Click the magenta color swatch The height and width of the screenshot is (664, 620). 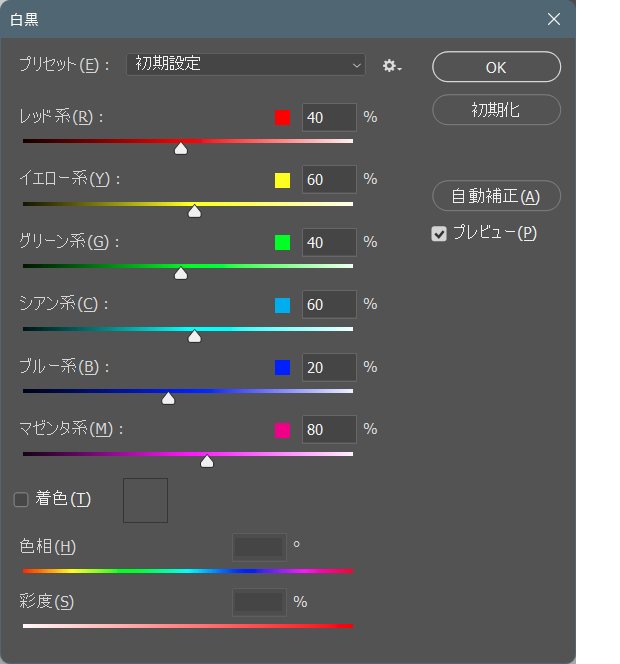(282, 430)
